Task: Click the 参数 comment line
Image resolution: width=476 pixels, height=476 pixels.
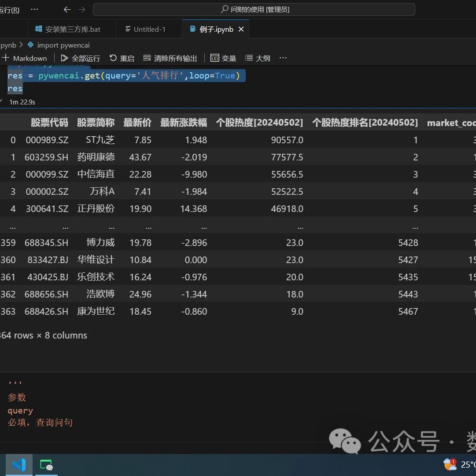Action: 17,397
